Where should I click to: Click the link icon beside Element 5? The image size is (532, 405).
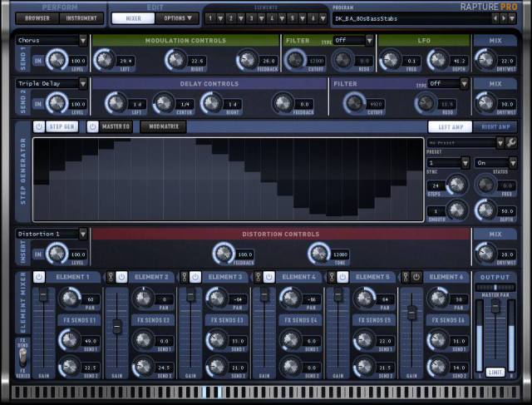(x=332, y=277)
